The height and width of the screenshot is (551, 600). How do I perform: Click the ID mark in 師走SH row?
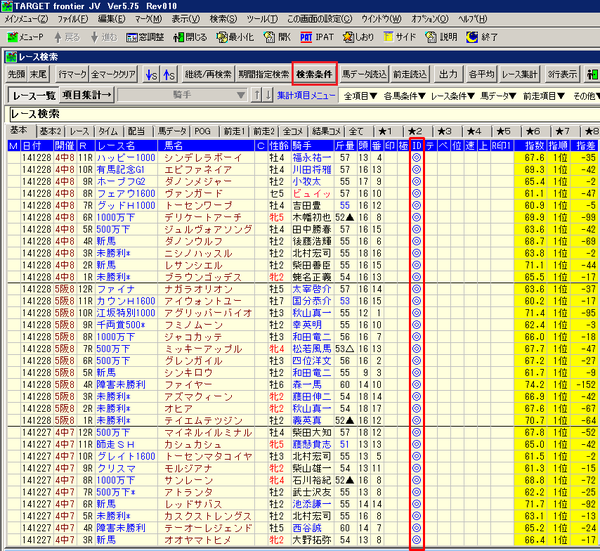[417, 444]
